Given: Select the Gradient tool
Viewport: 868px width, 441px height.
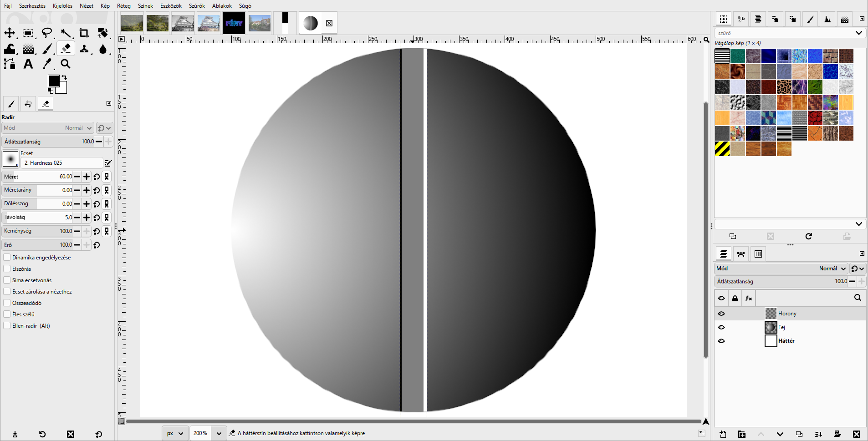Looking at the screenshot, I should 28,49.
